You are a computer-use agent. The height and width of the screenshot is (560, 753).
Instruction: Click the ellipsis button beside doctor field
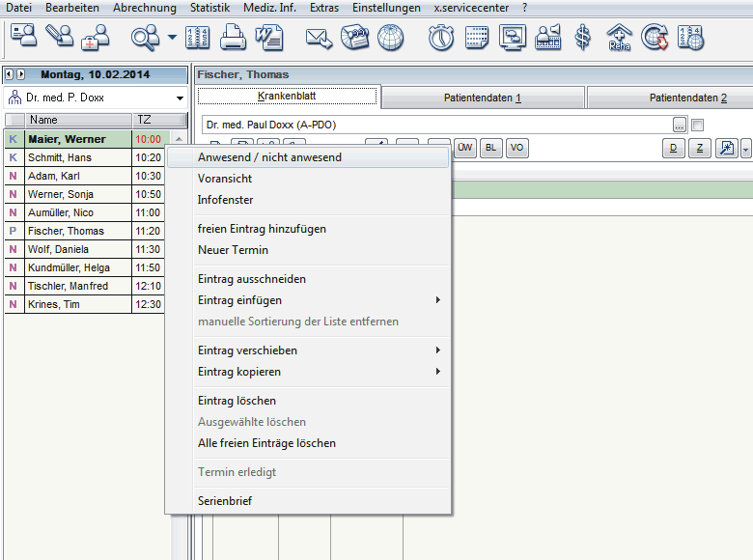pyautogui.click(x=680, y=125)
